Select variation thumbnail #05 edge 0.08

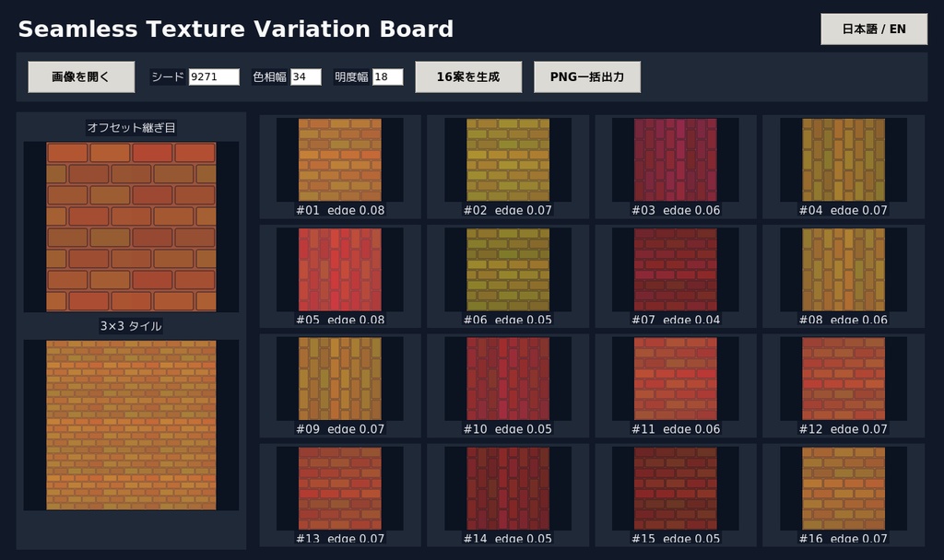[339, 270]
